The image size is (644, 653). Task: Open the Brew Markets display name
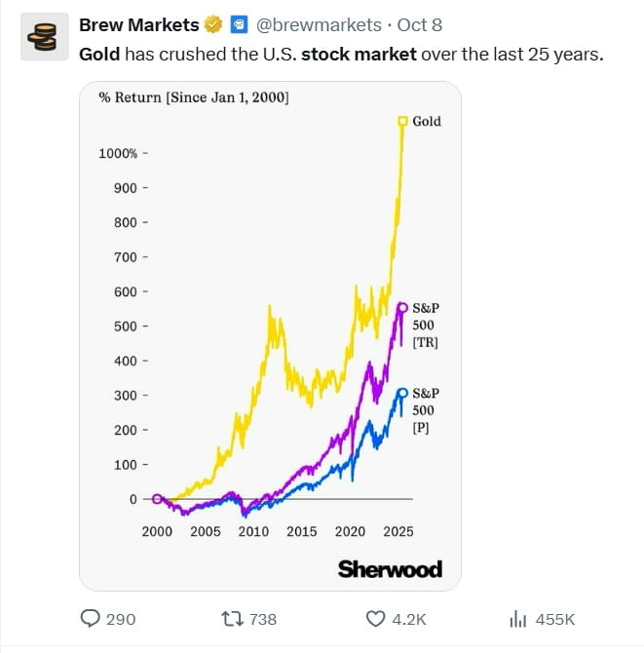137,24
